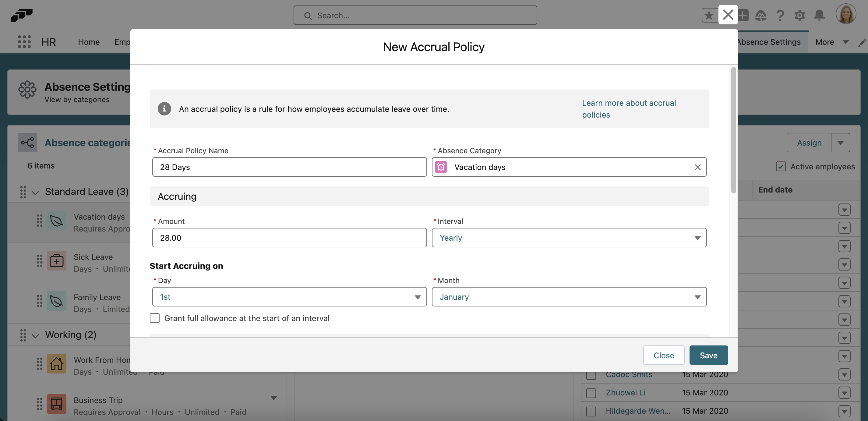Open the Interval dropdown showing Yearly
868x421 pixels.
(x=569, y=238)
